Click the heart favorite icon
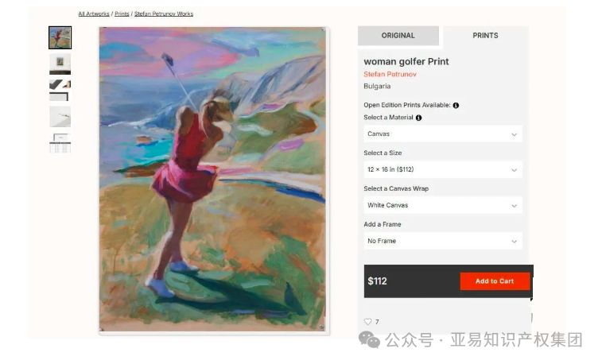The width and height of the screenshot is (602, 364). 367,322
